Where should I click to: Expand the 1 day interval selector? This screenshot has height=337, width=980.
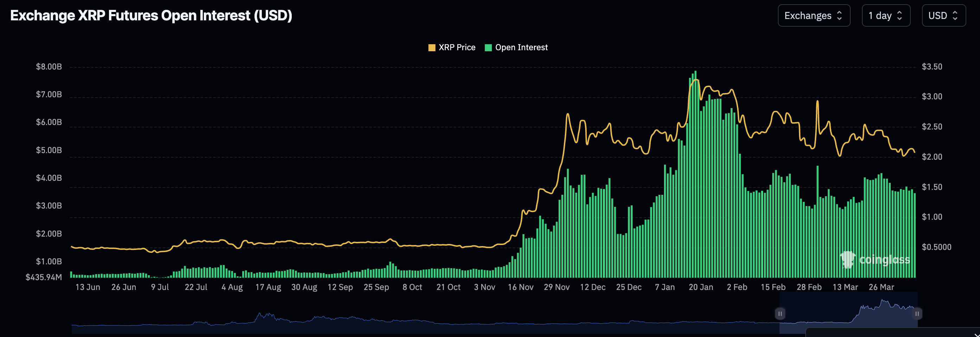tap(885, 15)
